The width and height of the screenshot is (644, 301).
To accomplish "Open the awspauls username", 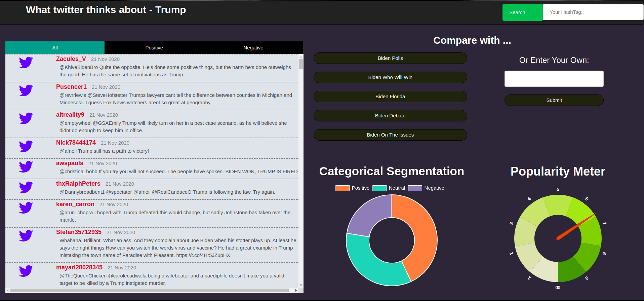I will point(70,163).
